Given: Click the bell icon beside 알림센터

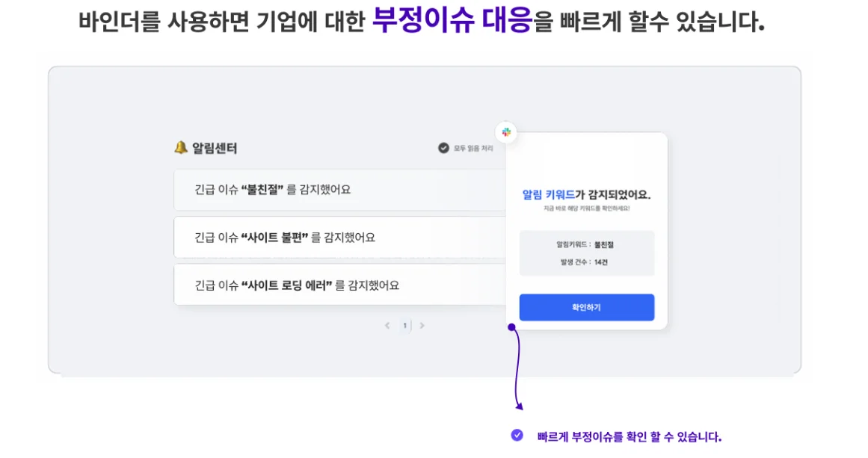Looking at the screenshot, I should tap(180, 148).
